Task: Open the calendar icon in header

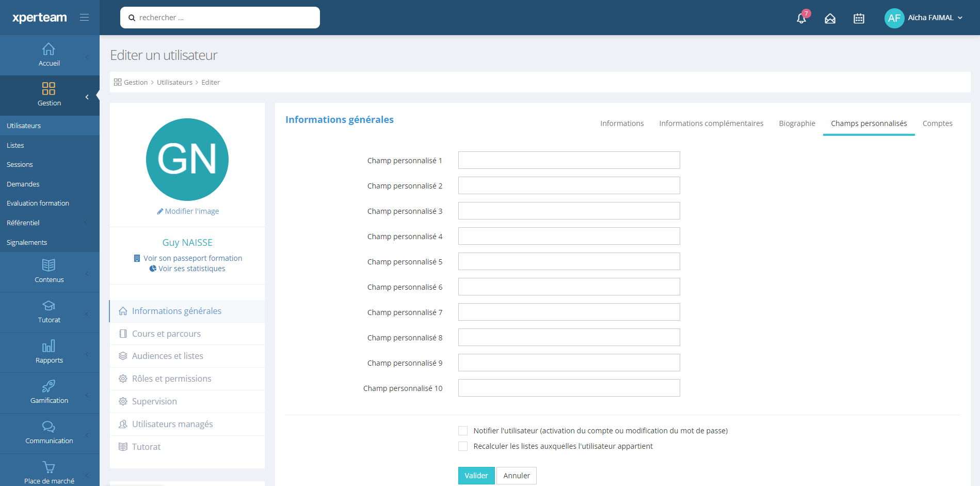Action: 859,19
